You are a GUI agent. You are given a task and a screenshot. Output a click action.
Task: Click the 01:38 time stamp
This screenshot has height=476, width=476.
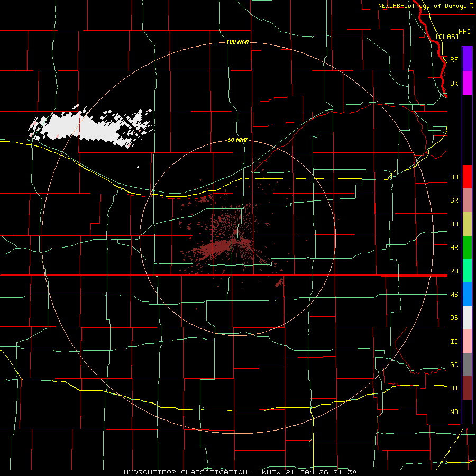coord(344,472)
